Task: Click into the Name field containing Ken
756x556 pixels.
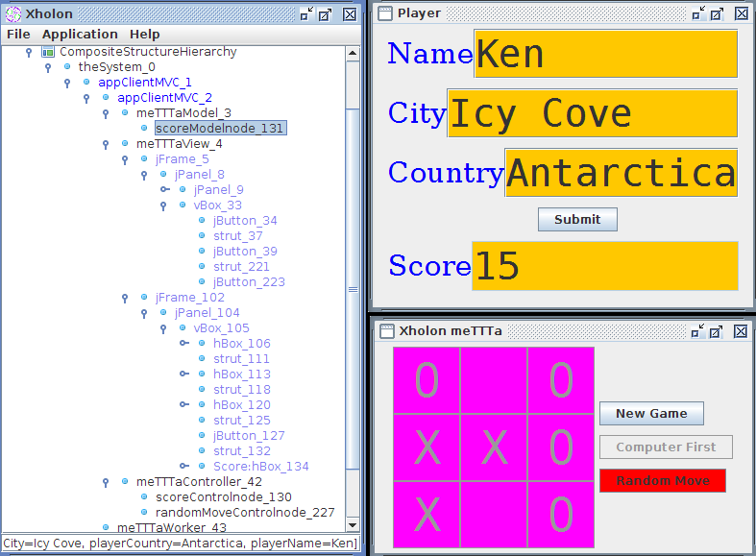Action: pyautogui.click(x=605, y=54)
